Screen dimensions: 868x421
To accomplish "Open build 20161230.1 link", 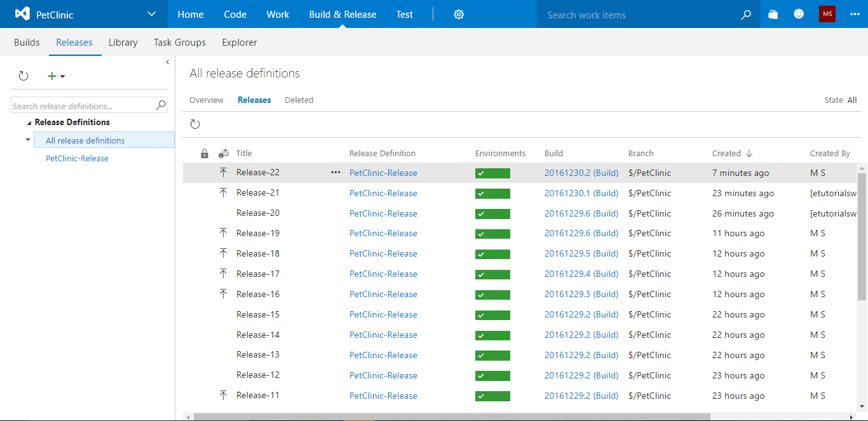I will [581, 193].
